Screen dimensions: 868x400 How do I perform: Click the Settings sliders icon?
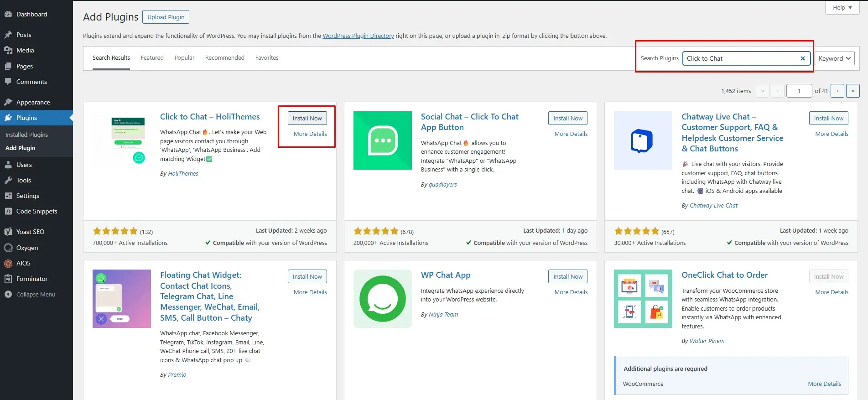[8, 196]
